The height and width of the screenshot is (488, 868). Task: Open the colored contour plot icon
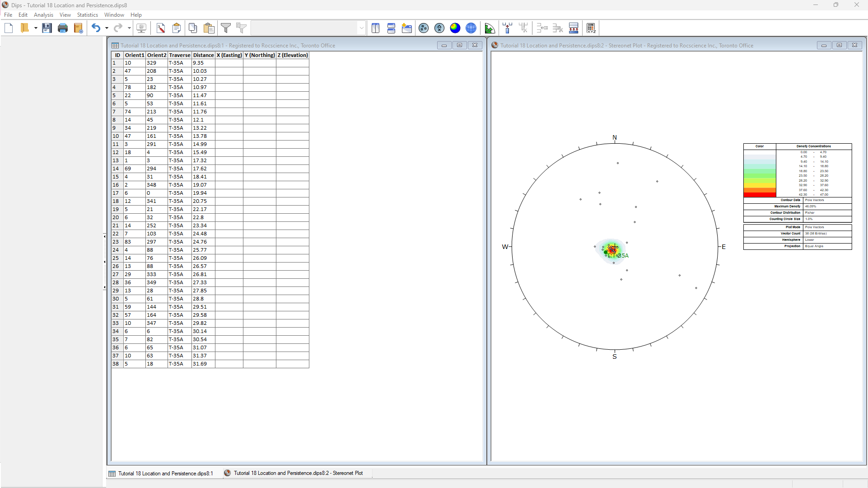click(455, 28)
